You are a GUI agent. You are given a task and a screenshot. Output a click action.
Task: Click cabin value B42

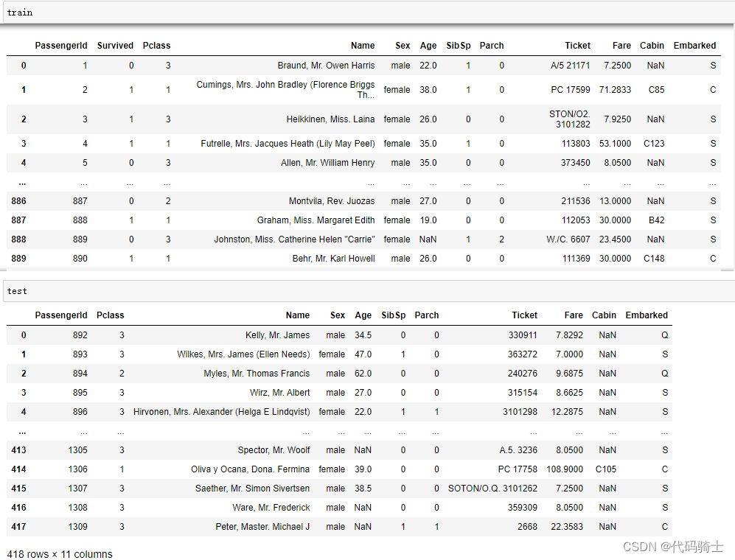[x=656, y=220]
